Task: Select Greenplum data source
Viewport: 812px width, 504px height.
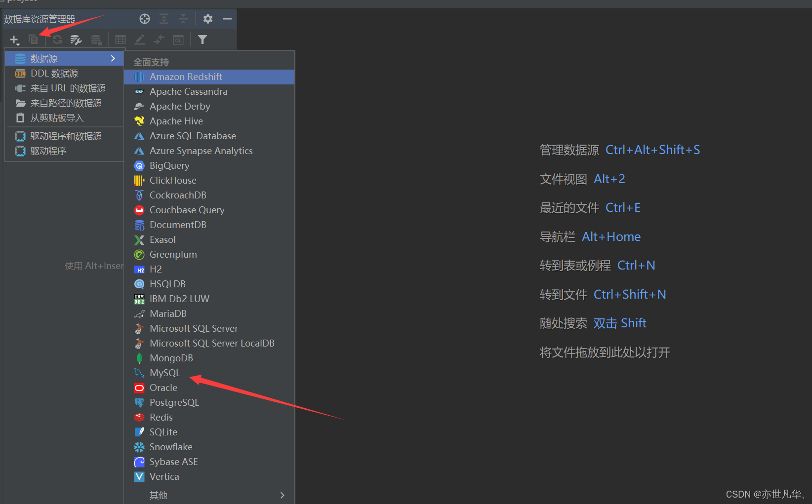Action: tap(209, 254)
